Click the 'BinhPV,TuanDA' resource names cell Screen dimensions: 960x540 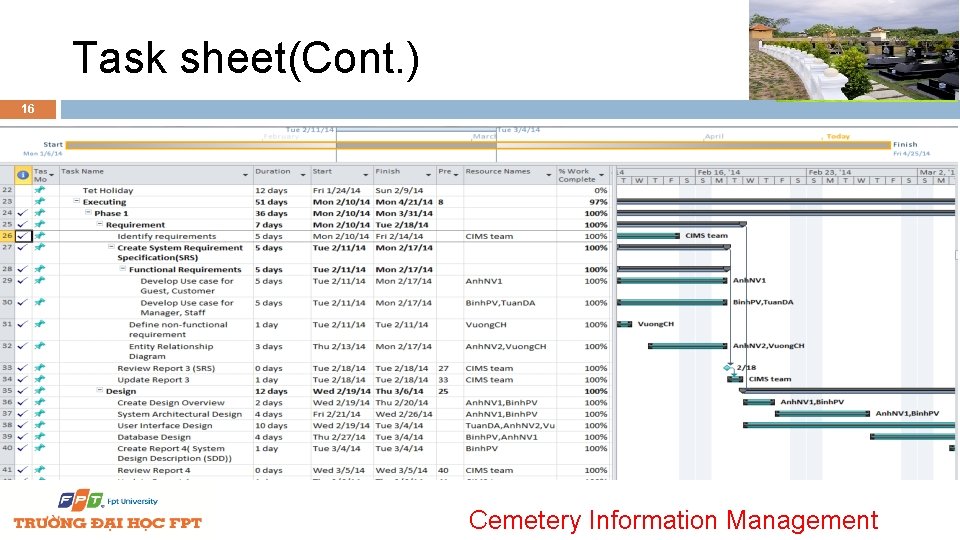tap(500, 302)
